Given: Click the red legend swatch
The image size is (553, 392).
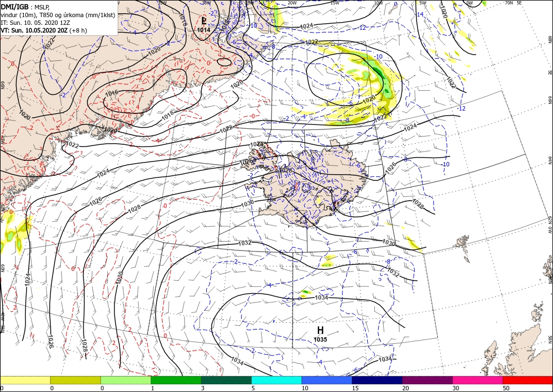Looking at the screenshot, I should tap(528, 380).
